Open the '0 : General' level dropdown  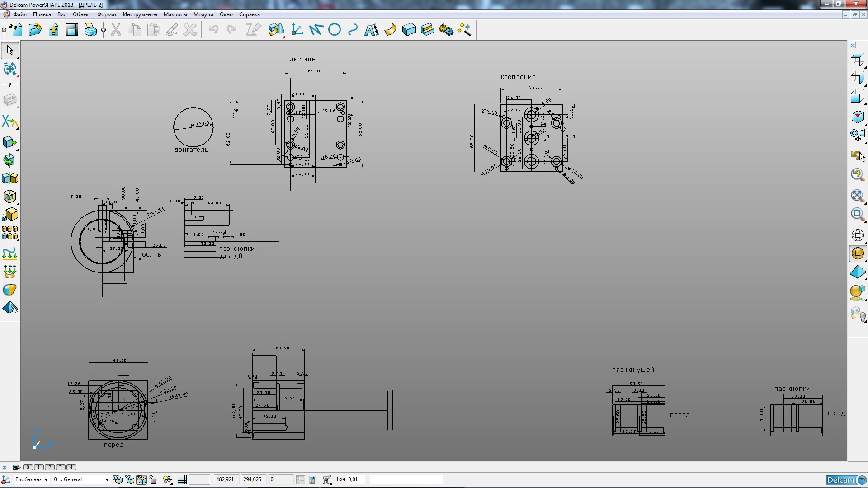click(107, 480)
